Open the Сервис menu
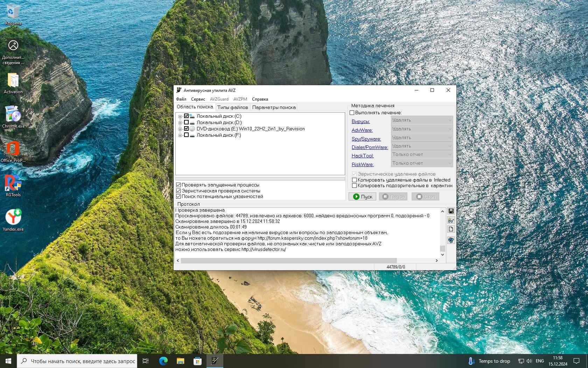The image size is (588, 368). pos(198,99)
